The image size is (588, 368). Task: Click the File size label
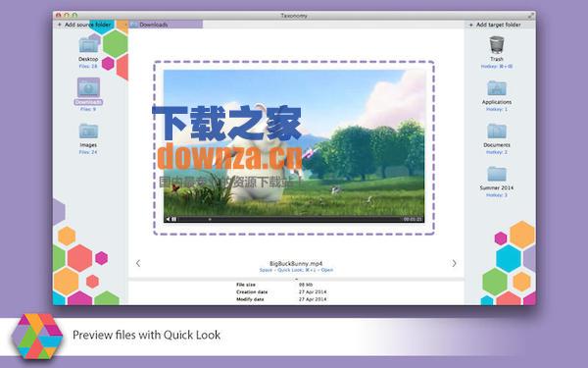pos(246,285)
